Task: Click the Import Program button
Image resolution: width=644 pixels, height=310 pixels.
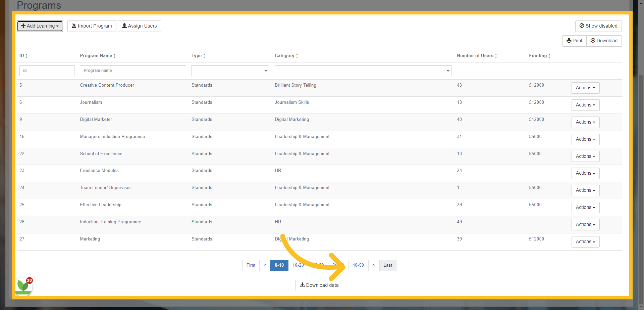Action: click(92, 26)
